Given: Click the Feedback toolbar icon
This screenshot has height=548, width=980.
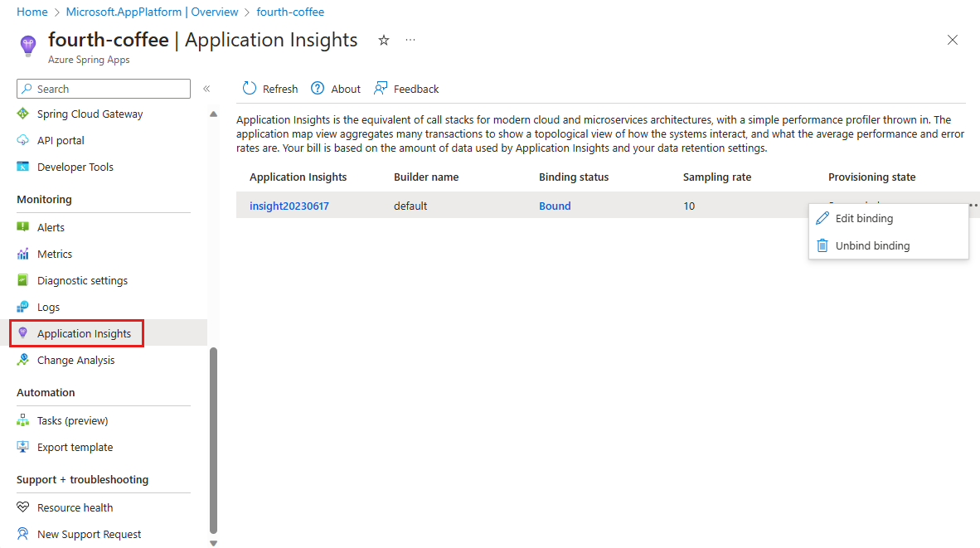Looking at the screenshot, I should tap(381, 89).
